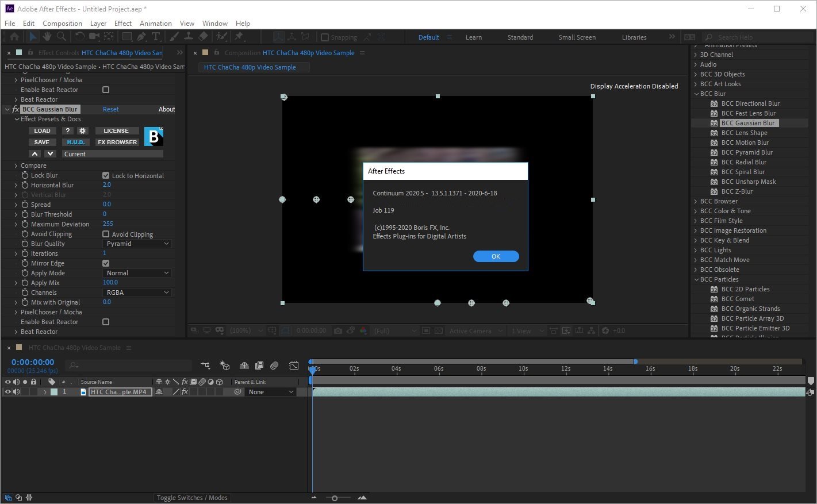Toggle video visibility eye for layer 1
This screenshot has width=817, height=504.
[7, 392]
